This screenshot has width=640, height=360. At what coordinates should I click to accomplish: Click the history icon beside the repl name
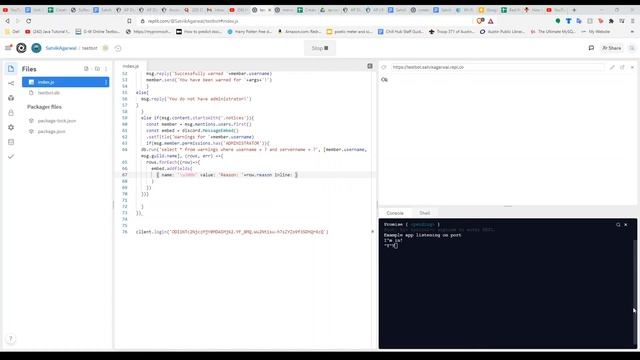(x=118, y=48)
